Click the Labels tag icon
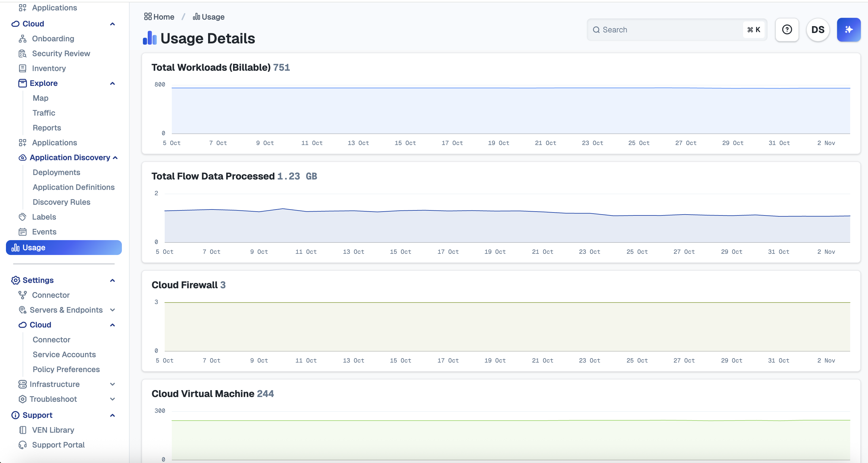Image resolution: width=868 pixels, height=463 pixels. point(22,217)
